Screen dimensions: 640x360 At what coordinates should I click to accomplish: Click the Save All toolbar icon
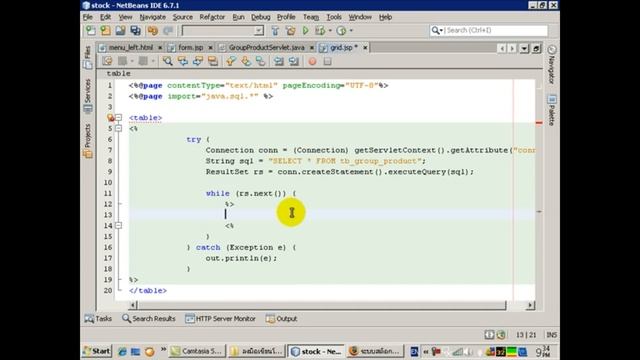coord(136,31)
